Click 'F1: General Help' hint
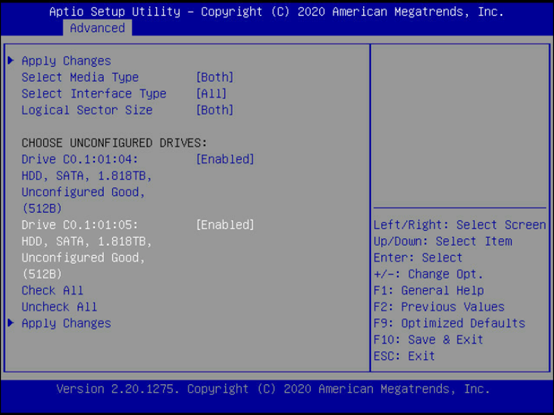 click(429, 290)
